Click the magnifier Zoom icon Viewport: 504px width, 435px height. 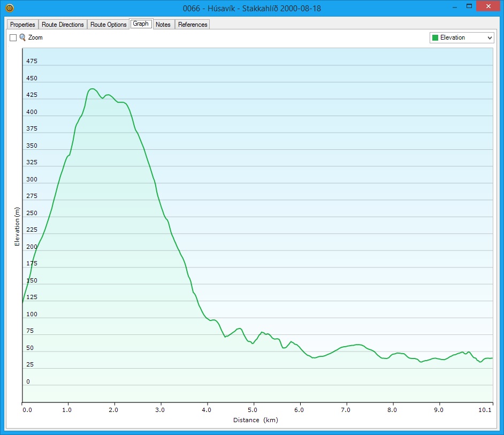(22, 37)
